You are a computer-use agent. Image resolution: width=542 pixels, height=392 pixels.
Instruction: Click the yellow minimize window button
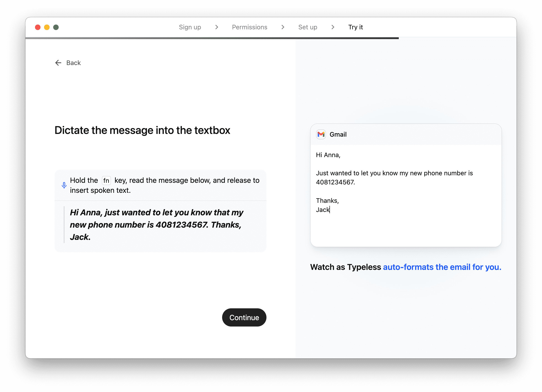click(x=47, y=27)
